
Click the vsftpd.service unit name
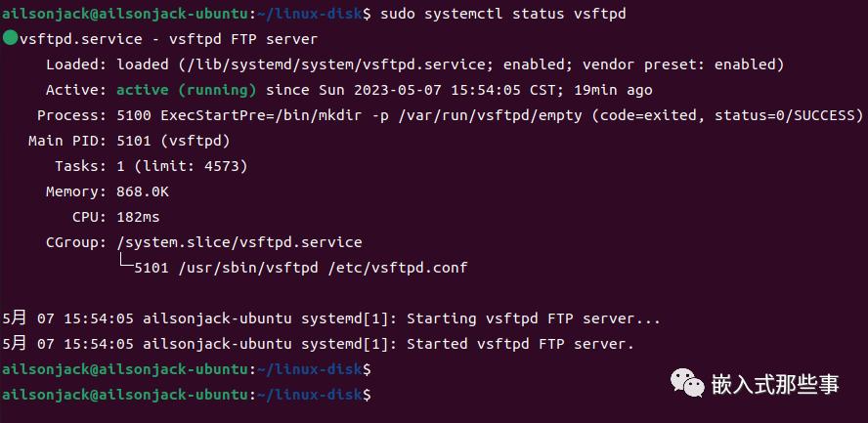[81, 39]
